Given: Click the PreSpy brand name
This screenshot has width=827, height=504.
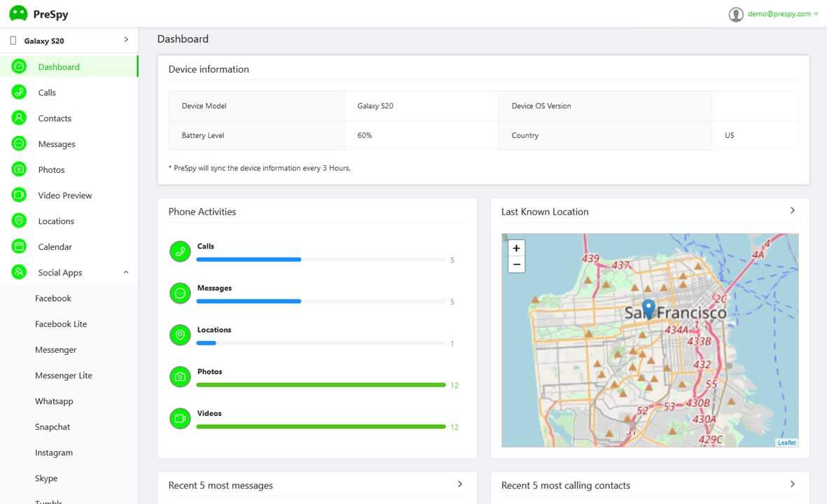Looking at the screenshot, I should 50,14.
